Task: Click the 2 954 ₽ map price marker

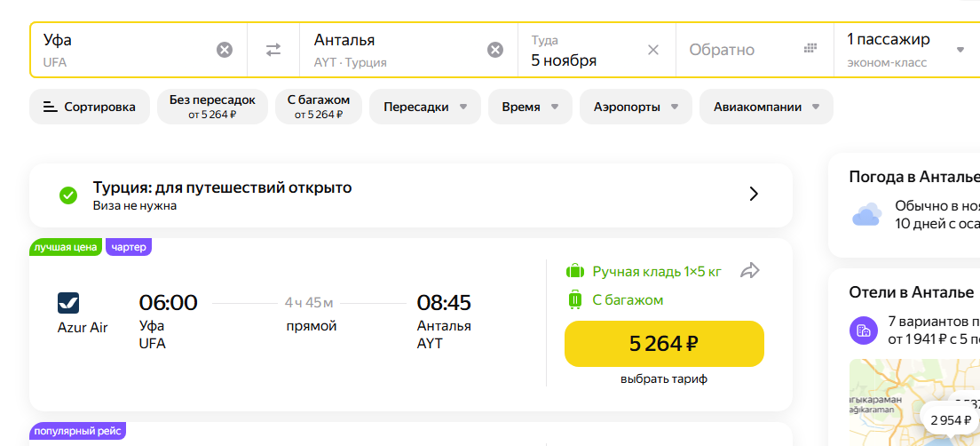Action: [x=950, y=419]
